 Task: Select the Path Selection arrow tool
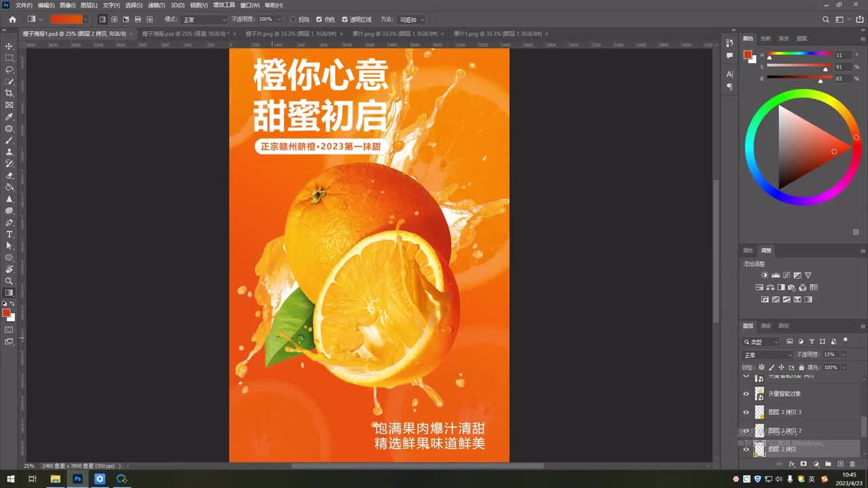point(9,245)
